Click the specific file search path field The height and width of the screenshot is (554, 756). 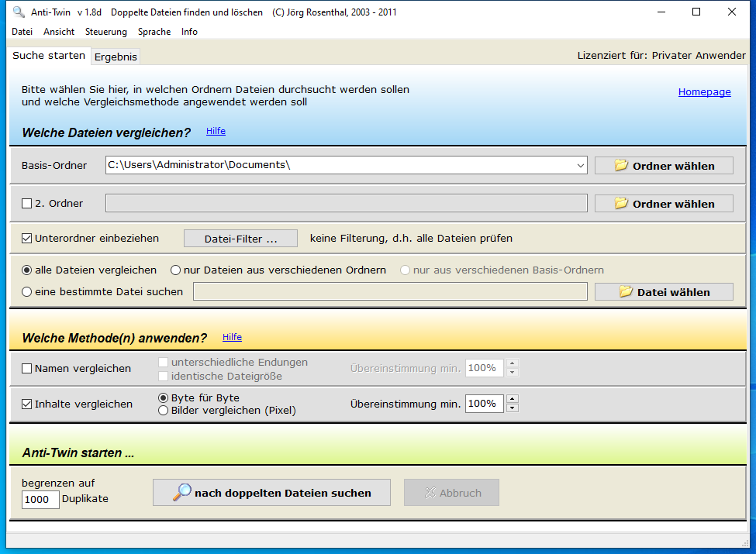tap(390, 291)
